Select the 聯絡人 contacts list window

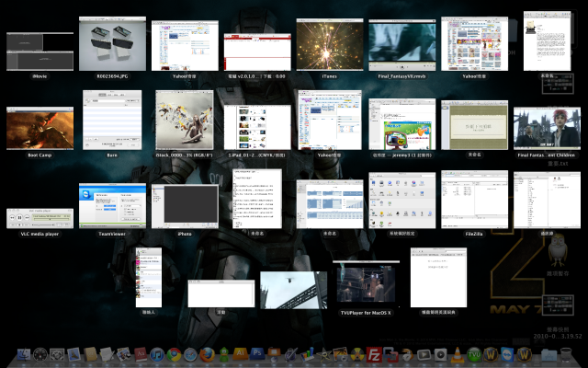pos(149,278)
